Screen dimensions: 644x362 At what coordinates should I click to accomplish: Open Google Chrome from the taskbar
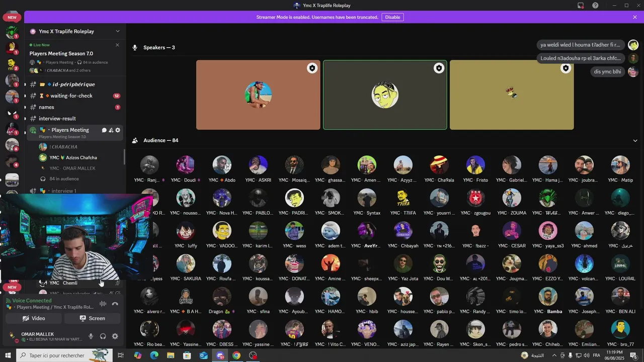[236, 355]
